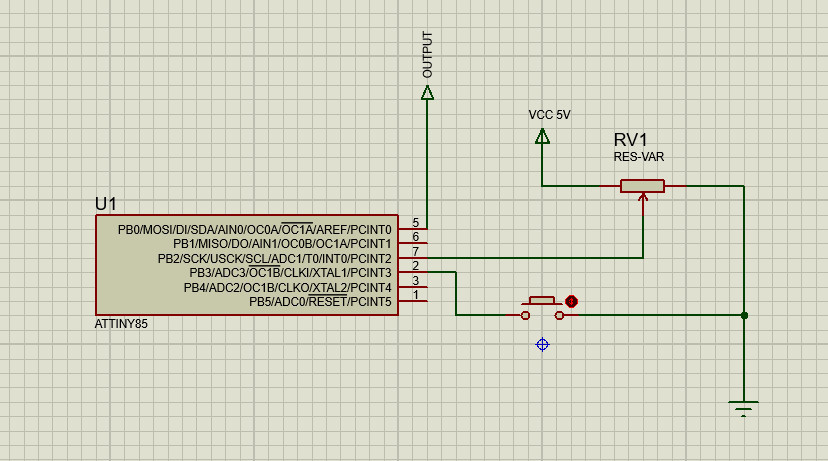Select the PB0/MOSI/DI/SDA pin label
828x461 pixels.
click(255, 230)
